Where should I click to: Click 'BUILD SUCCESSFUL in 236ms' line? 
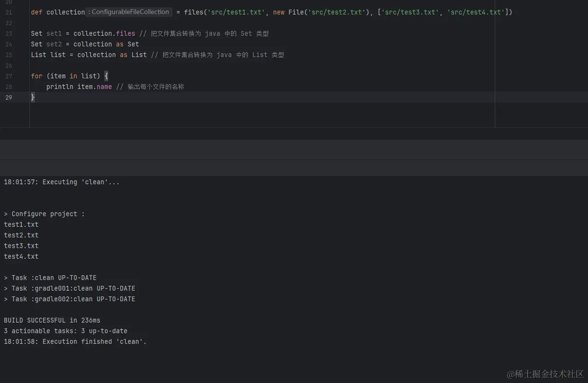point(52,320)
